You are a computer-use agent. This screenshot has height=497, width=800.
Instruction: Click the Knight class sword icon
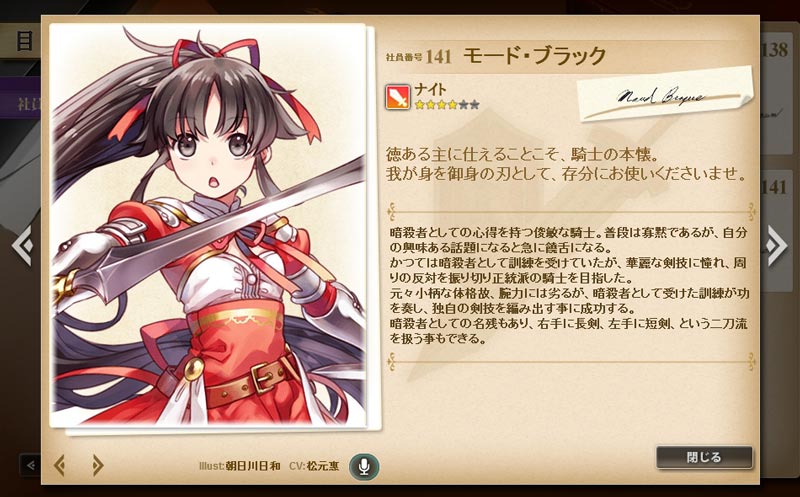tap(398, 97)
